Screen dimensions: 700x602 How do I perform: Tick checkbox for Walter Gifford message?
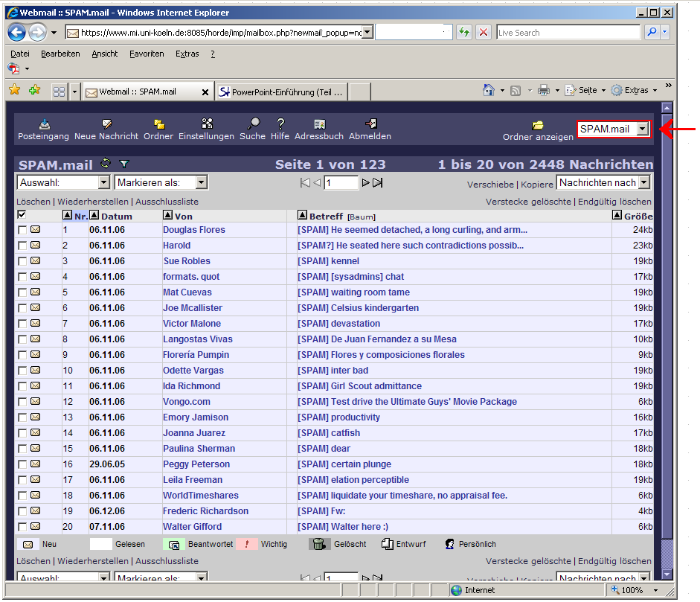click(x=22, y=527)
